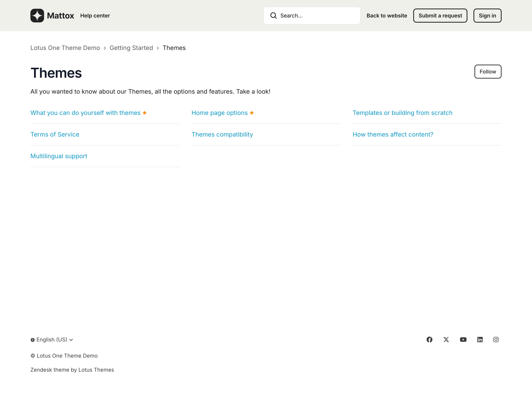532x395 pixels.
Task: Go to Lotus One Theme Demo breadcrumb
Action: pyautogui.click(x=65, y=48)
